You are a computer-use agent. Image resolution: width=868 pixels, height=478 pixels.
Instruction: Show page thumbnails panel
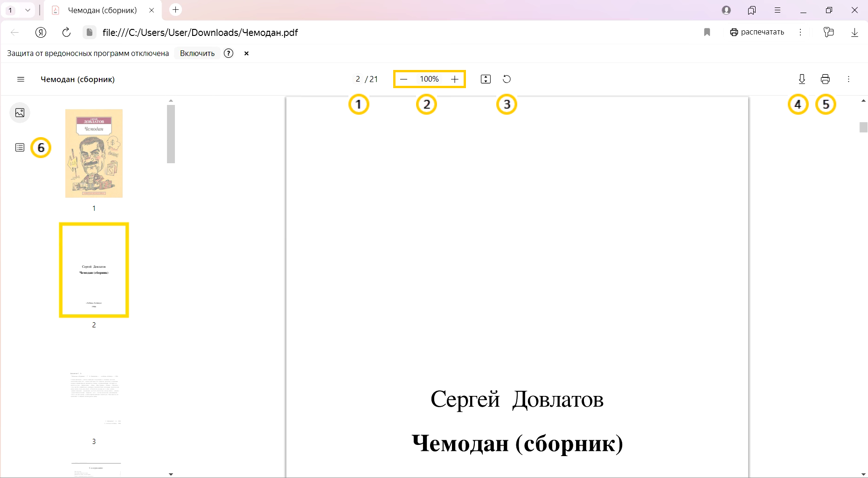point(20,113)
